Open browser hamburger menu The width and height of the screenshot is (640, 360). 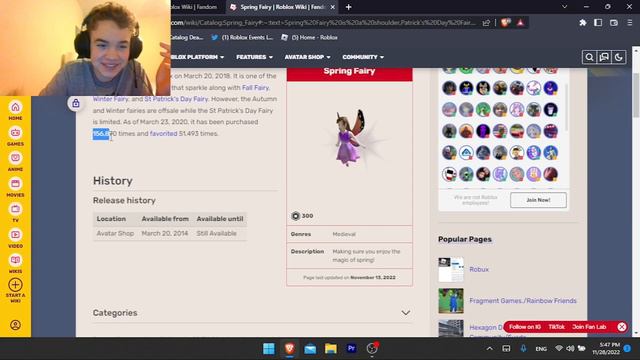pos(630,23)
